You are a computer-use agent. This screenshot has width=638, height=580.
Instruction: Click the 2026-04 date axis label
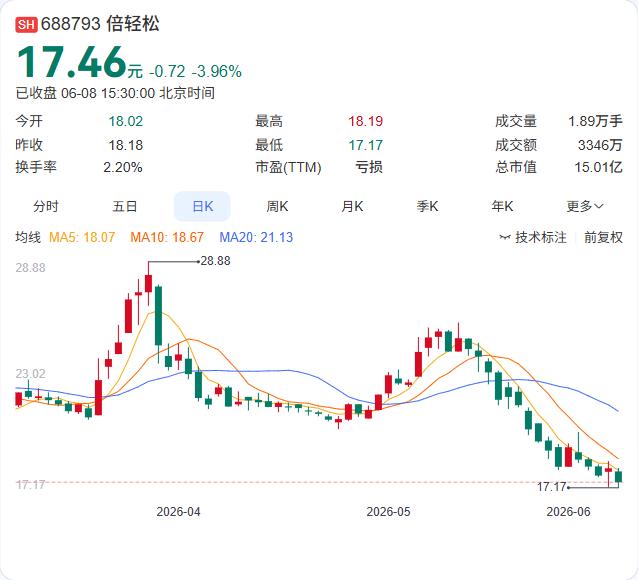[179, 512]
